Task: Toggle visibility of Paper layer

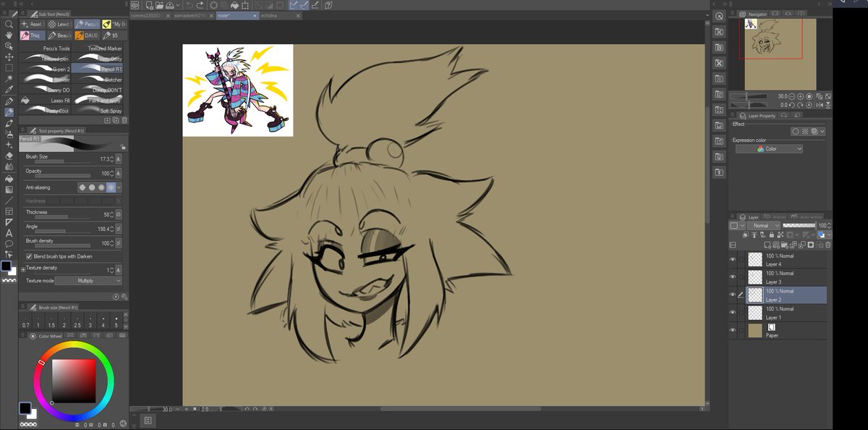Action: coord(733,330)
